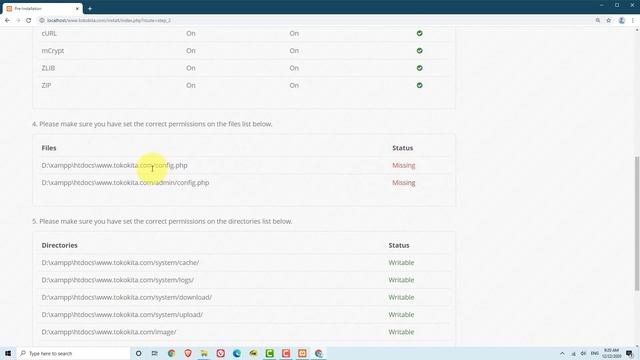Open the notification center icon

(630, 353)
